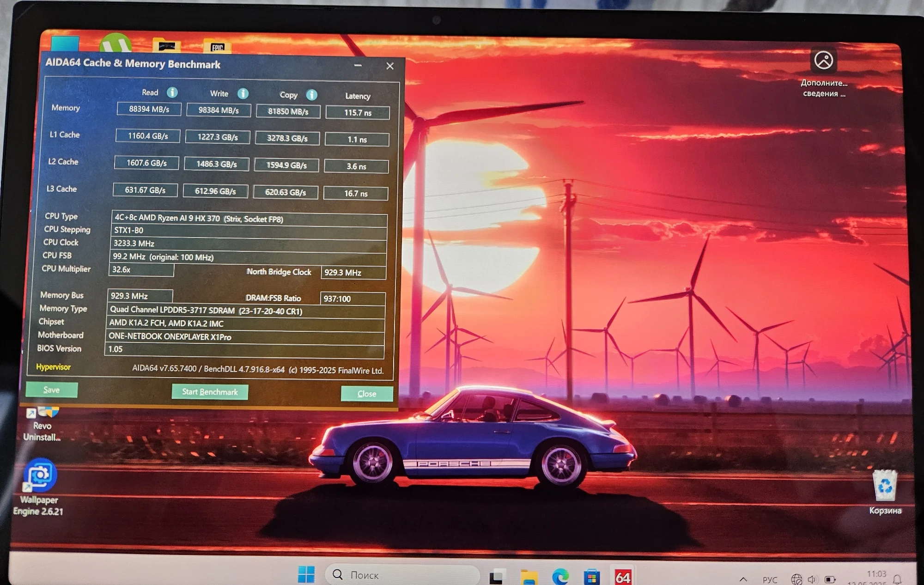Open Task View in the taskbar
924x585 pixels.
[x=497, y=577]
